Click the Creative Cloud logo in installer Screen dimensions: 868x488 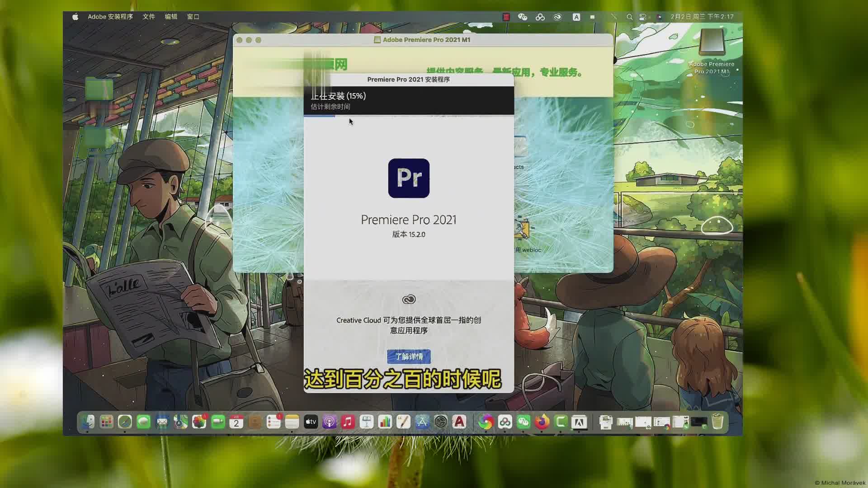point(409,299)
